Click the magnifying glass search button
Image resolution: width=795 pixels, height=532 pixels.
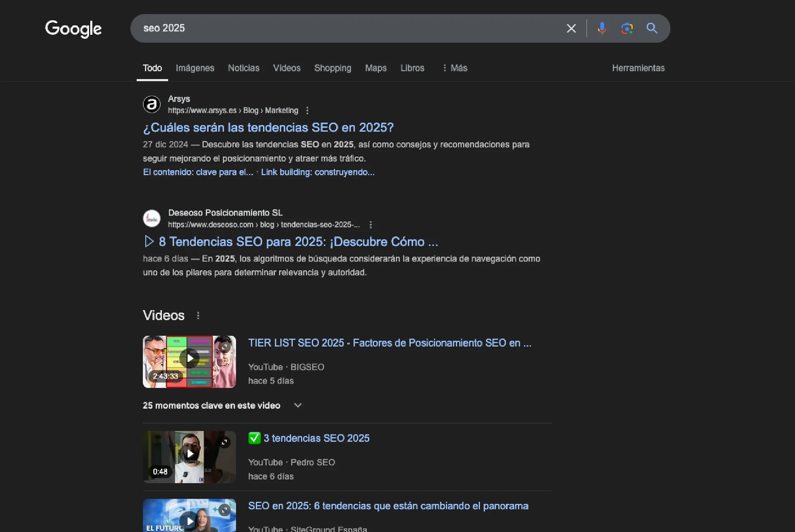coord(652,28)
